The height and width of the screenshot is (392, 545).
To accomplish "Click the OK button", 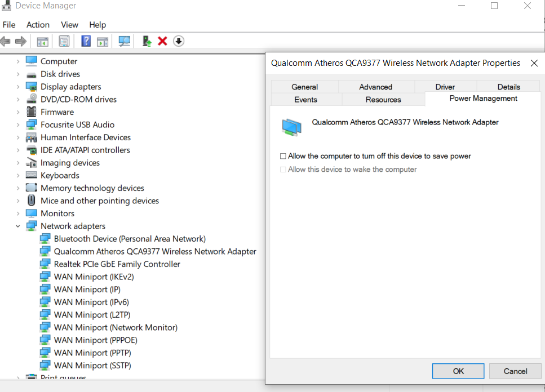I will tap(458, 371).
